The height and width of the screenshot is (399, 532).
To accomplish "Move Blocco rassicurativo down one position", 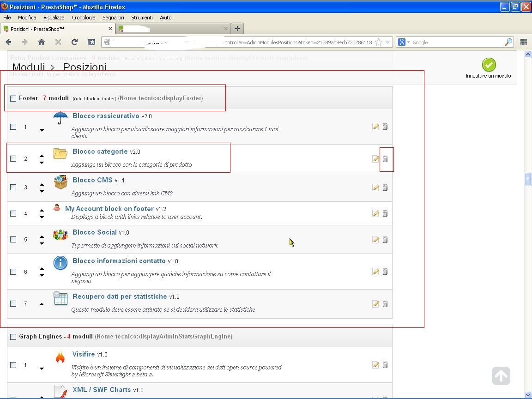I will click(42, 130).
